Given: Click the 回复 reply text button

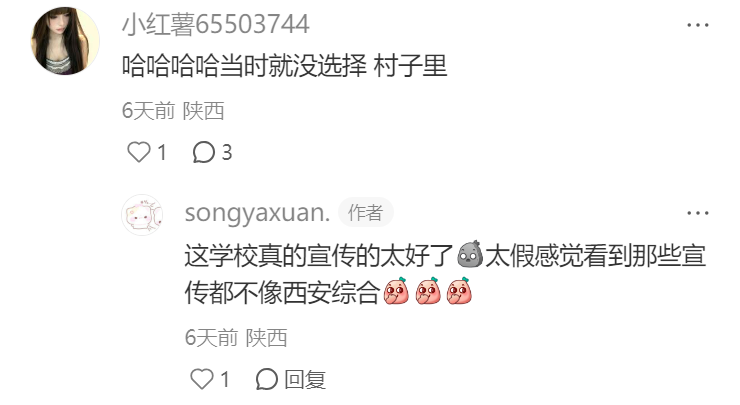Looking at the screenshot, I should point(305,380).
